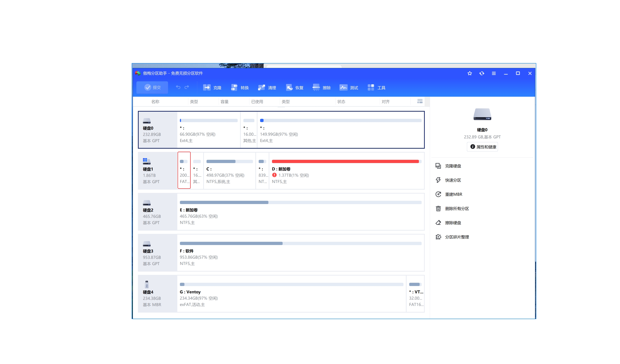This screenshot has height=364, width=620.
Task: Select the 硬盘3 disk header
Action: tap(158, 253)
